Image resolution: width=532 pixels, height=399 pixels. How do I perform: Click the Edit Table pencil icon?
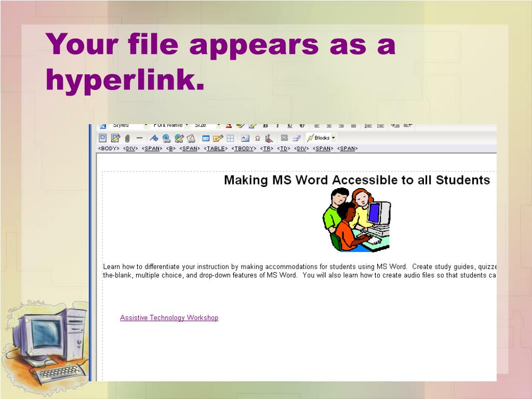[x=218, y=138]
